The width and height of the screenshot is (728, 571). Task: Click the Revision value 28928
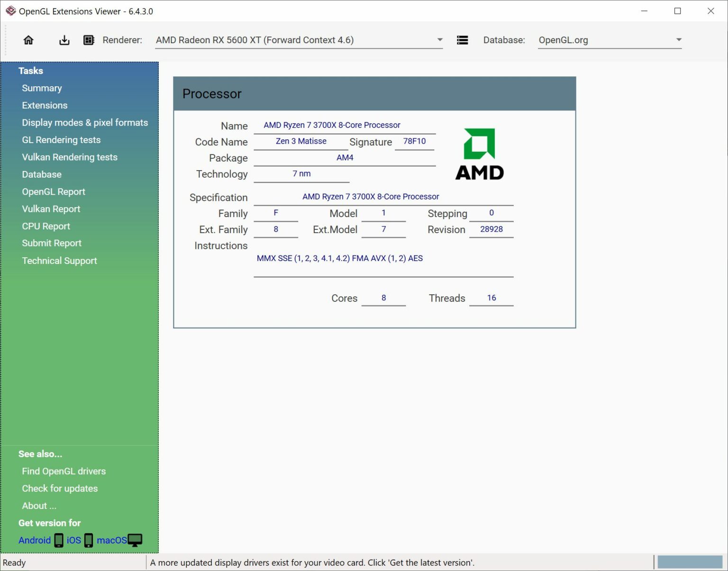[491, 229]
